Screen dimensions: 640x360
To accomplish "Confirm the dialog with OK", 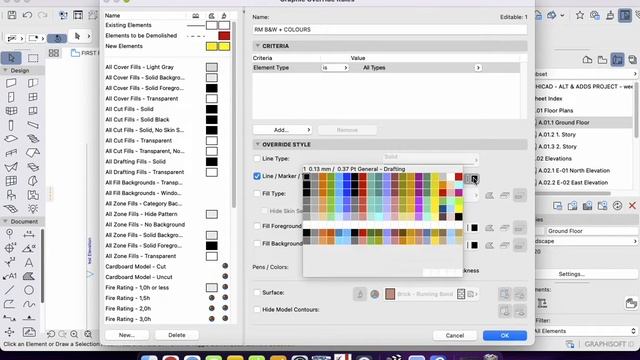I will click(x=505, y=336).
